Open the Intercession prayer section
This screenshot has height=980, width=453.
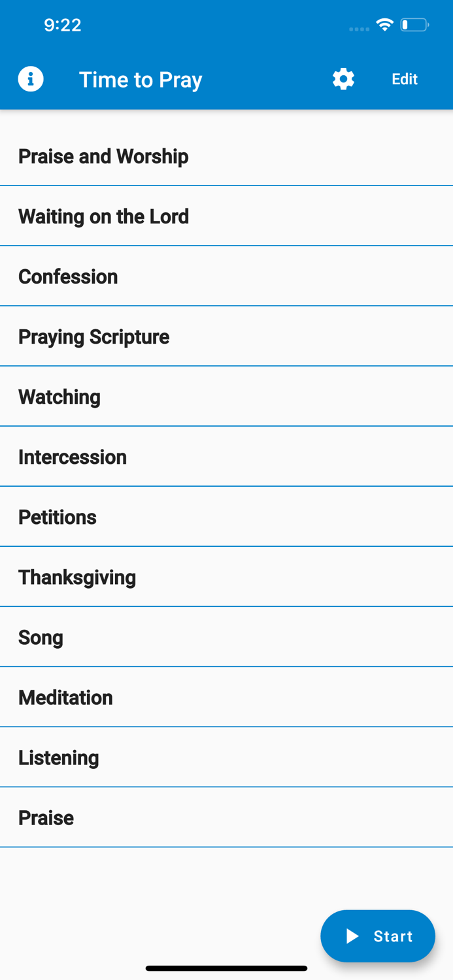[73, 457]
